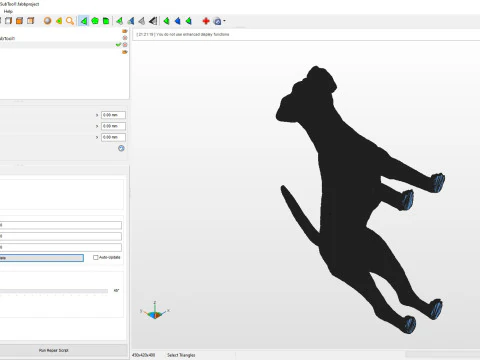Click the 'Select Triangles' status bar text
The image size is (480, 360).
coord(181,355)
